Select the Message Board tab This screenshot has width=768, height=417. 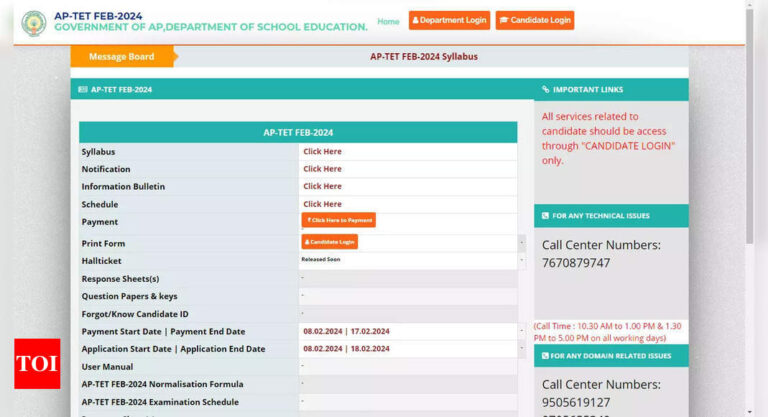[121, 56]
